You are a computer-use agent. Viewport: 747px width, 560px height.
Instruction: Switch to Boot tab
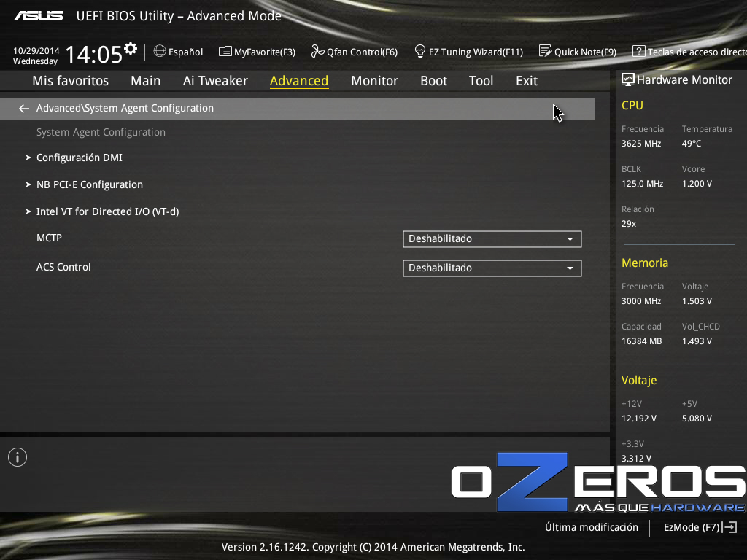click(x=433, y=81)
